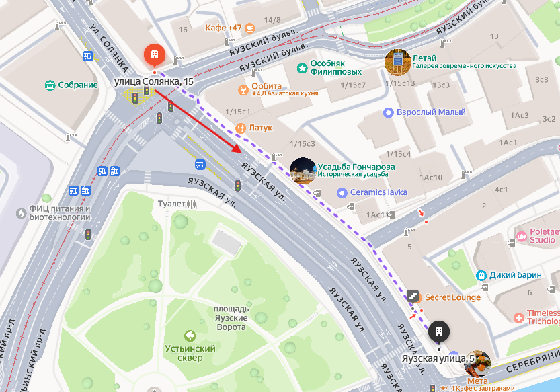Select the Орбита bar icon
Viewport: 560px width, 392px height.
[x=243, y=90]
